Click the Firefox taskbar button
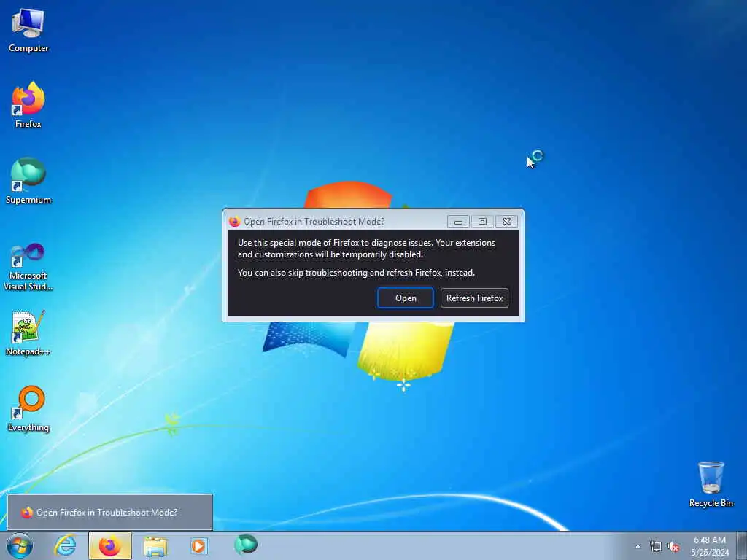 click(110, 545)
